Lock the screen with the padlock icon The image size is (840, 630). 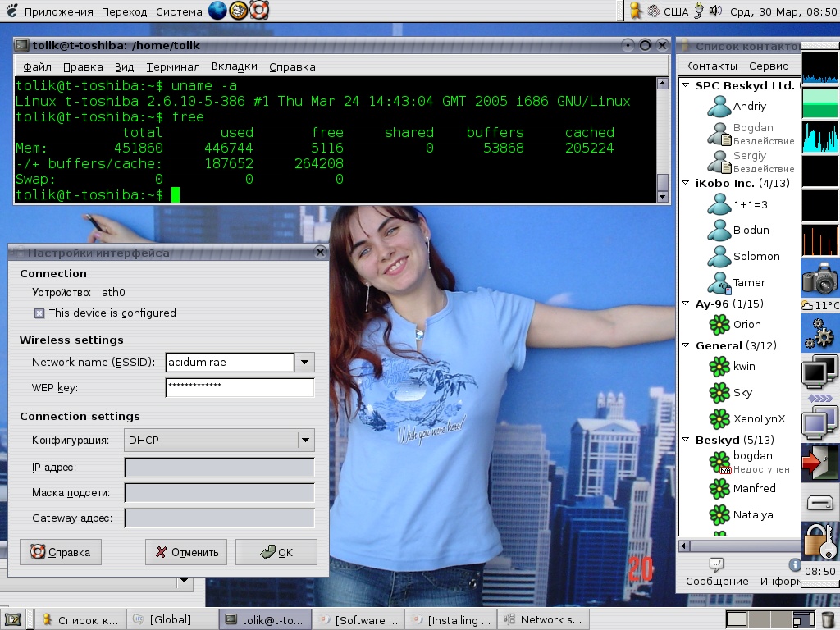pos(819,542)
